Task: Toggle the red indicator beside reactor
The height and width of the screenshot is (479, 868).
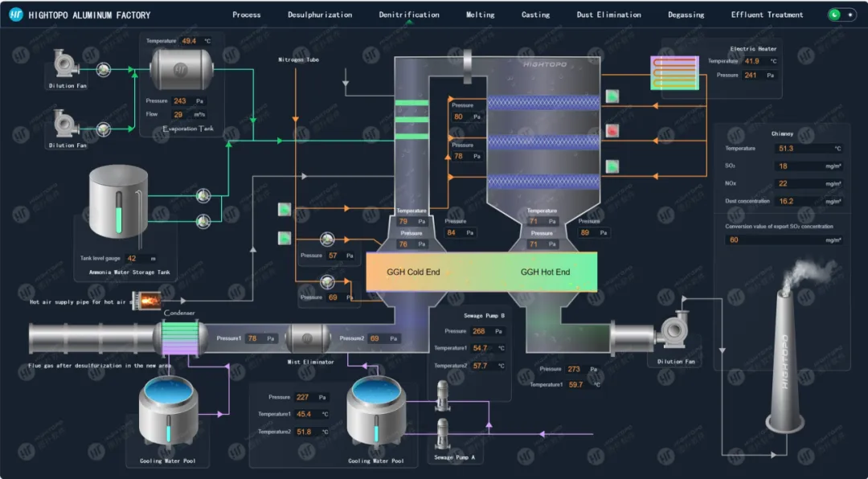Action: [x=612, y=131]
